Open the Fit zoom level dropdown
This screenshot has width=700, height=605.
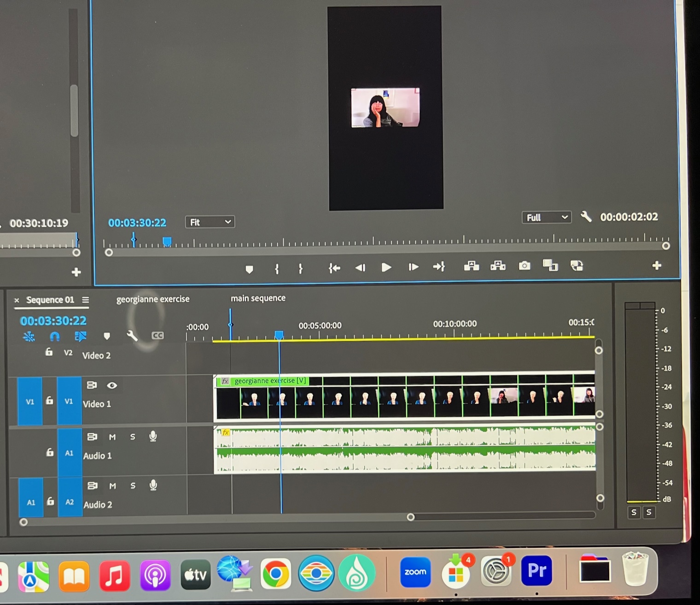[210, 222]
